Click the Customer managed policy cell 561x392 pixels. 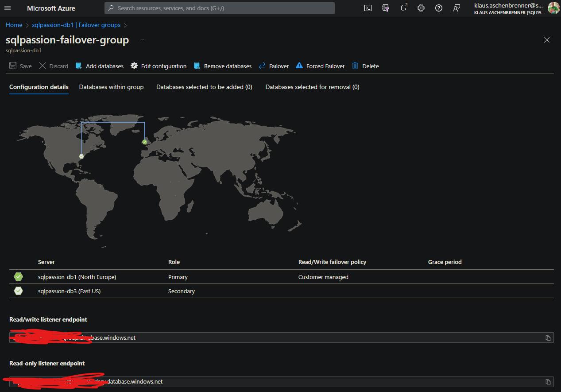pos(323,277)
